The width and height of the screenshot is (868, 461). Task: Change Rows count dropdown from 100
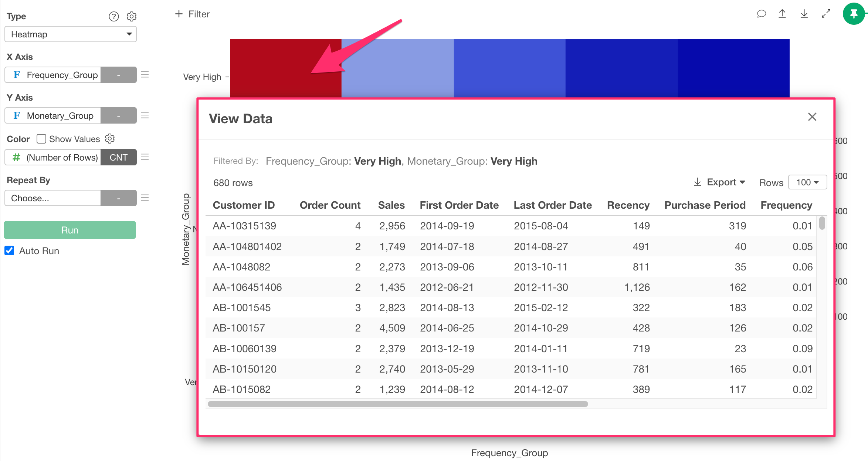click(x=807, y=182)
